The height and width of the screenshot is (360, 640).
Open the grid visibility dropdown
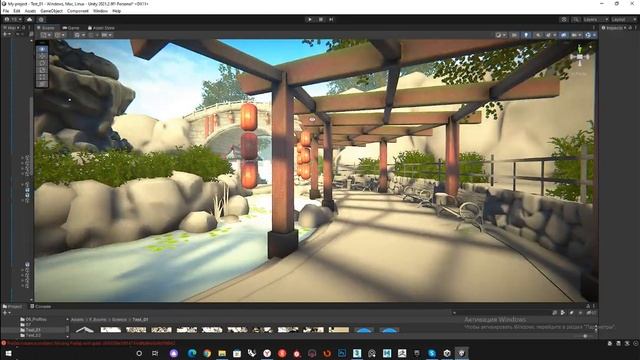click(x=80, y=35)
